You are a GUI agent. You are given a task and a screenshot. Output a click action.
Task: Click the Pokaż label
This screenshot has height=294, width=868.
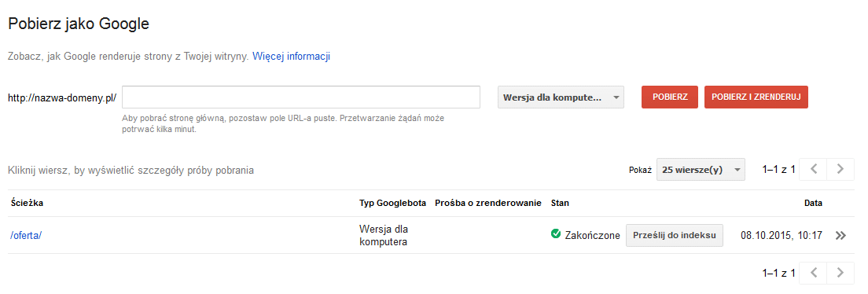pyautogui.click(x=641, y=170)
